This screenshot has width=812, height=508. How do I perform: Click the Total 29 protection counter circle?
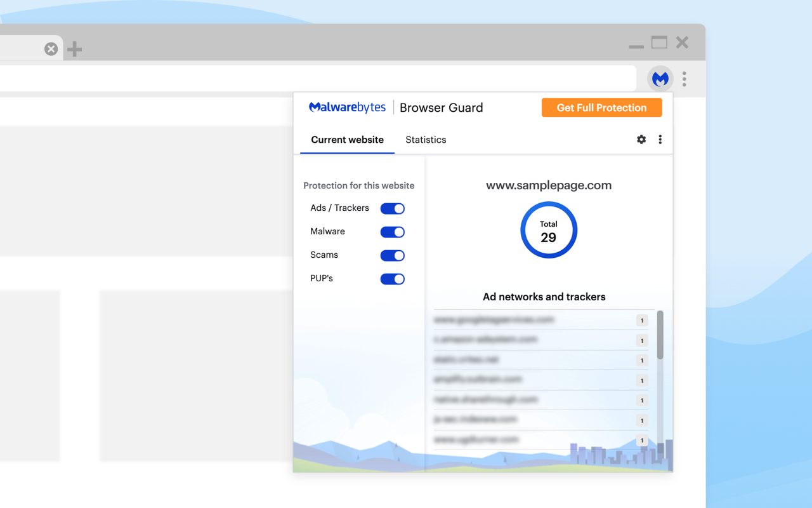point(549,230)
